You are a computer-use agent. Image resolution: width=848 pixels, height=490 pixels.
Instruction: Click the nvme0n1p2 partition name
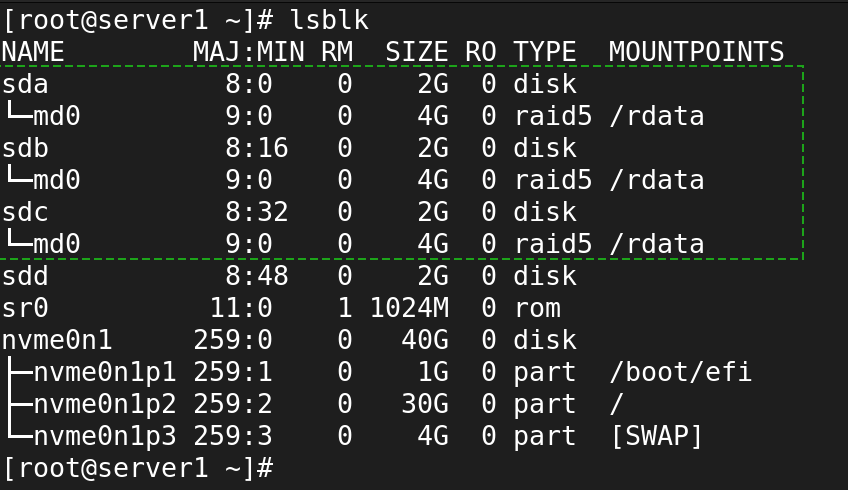pyautogui.click(x=105, y=404)
